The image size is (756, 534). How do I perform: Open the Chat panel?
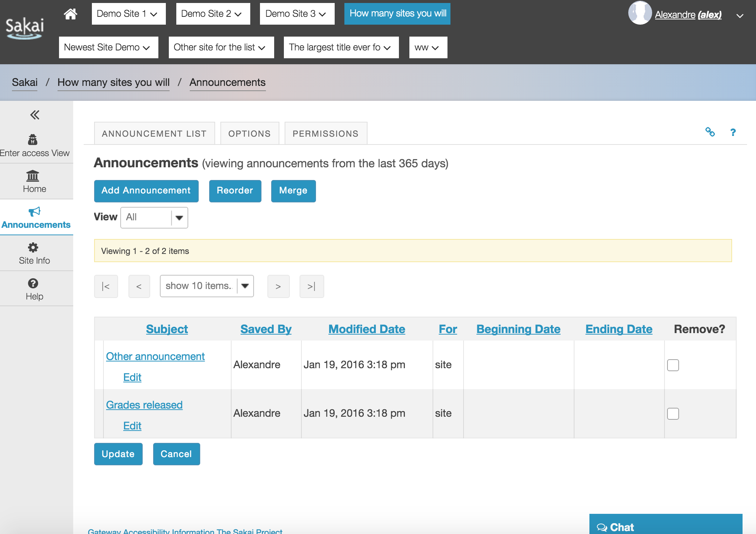[666, 524]
